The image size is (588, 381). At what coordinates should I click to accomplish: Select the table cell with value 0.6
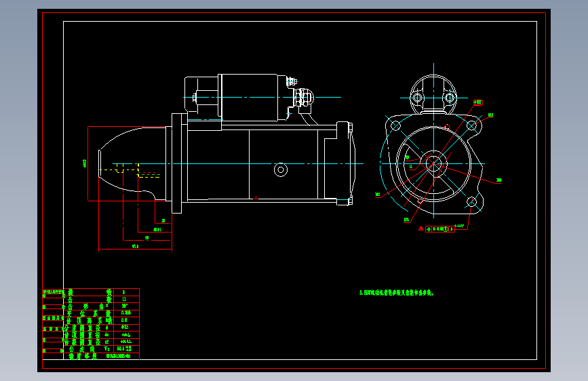click(x=126, y=320)
